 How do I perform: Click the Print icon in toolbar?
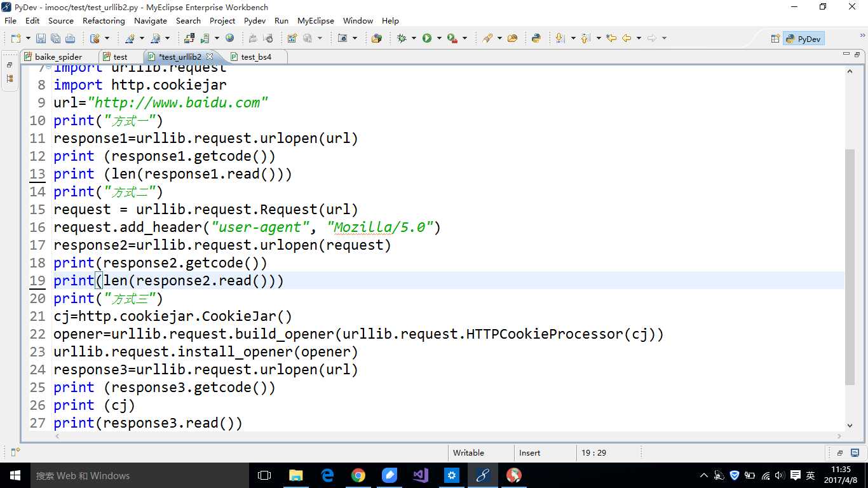coord(70,39)
